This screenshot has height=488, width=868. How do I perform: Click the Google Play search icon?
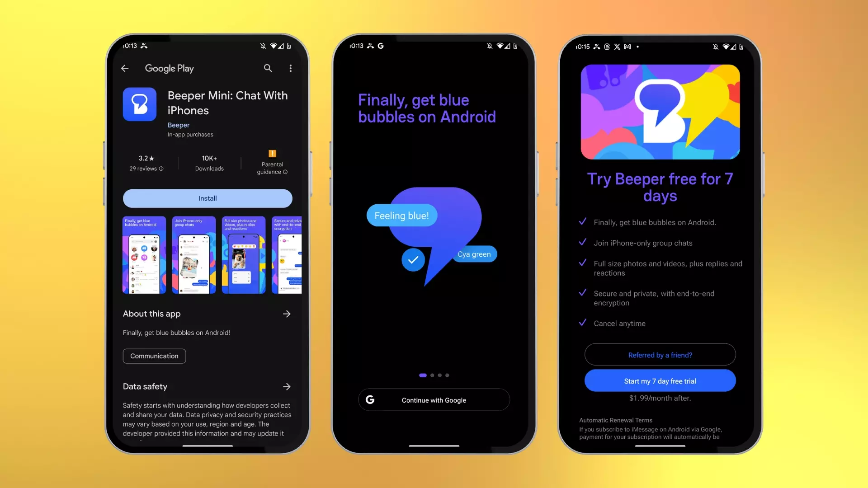point(268,67)
